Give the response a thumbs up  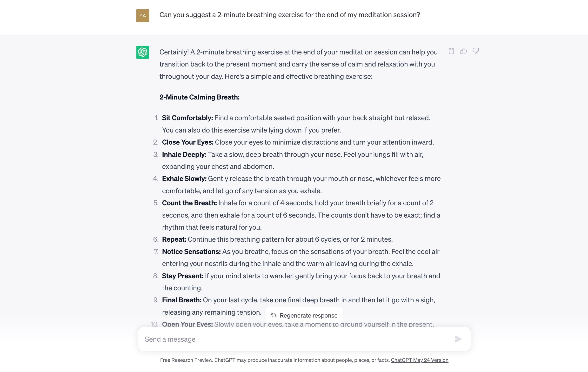(463, 51)
